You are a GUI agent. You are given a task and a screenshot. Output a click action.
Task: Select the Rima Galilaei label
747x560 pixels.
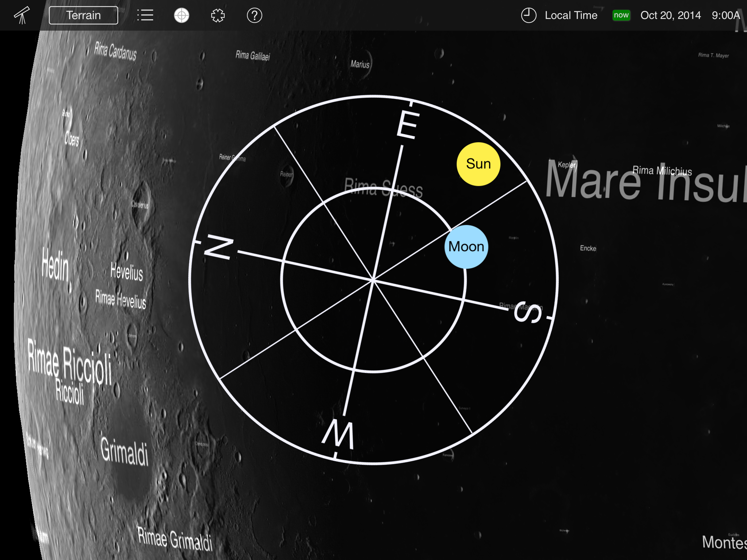(x=252, y=55)
